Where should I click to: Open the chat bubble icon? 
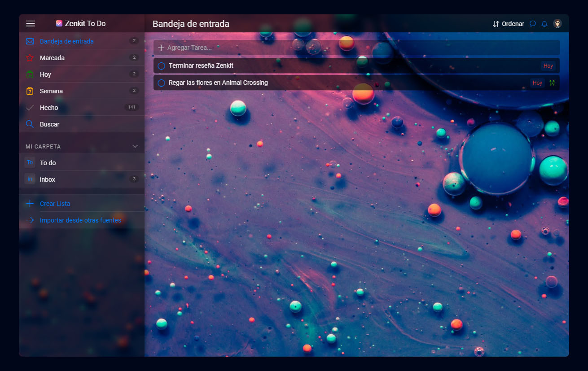tap(532, 24)
